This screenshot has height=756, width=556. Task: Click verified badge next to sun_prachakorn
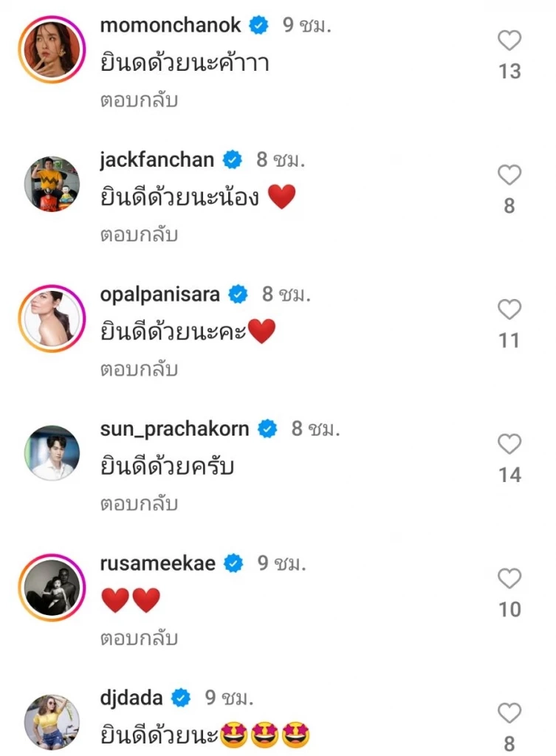267,427
